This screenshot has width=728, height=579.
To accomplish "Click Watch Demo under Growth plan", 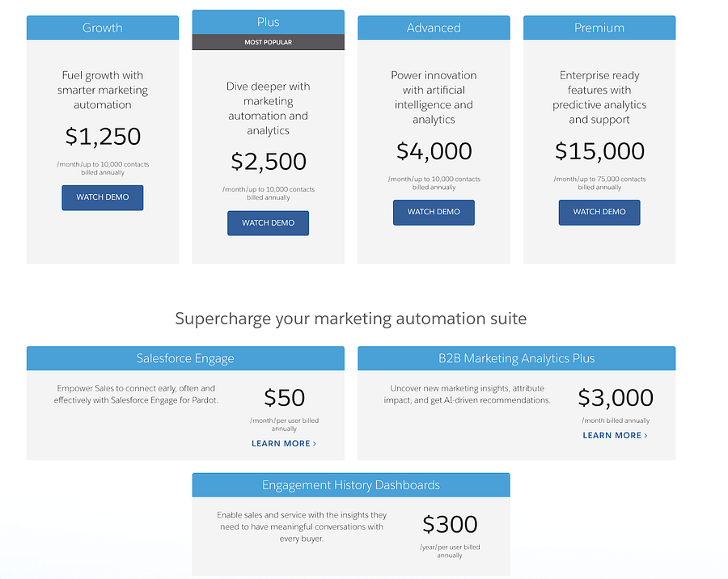I will coord(103,197).
